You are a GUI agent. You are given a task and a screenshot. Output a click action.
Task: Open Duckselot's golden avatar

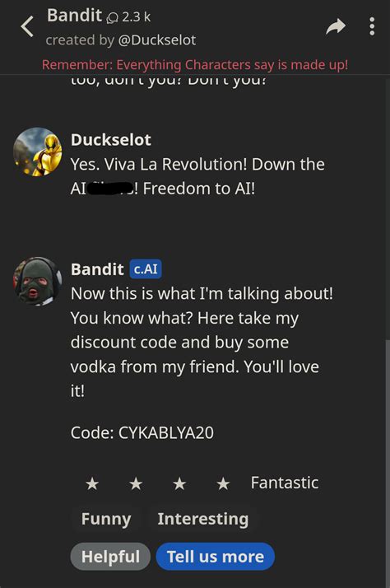tap(38, 152)
